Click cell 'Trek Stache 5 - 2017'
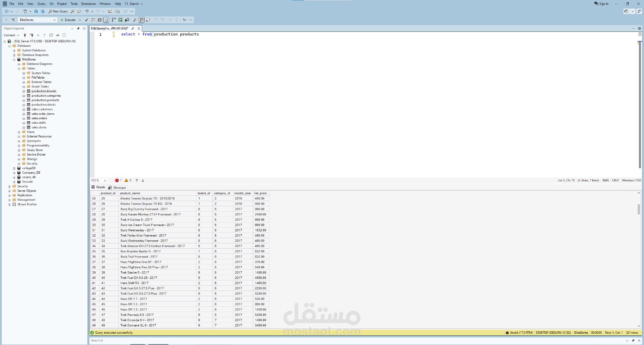The width and height of the screenshot is (644, 345). 157,272
